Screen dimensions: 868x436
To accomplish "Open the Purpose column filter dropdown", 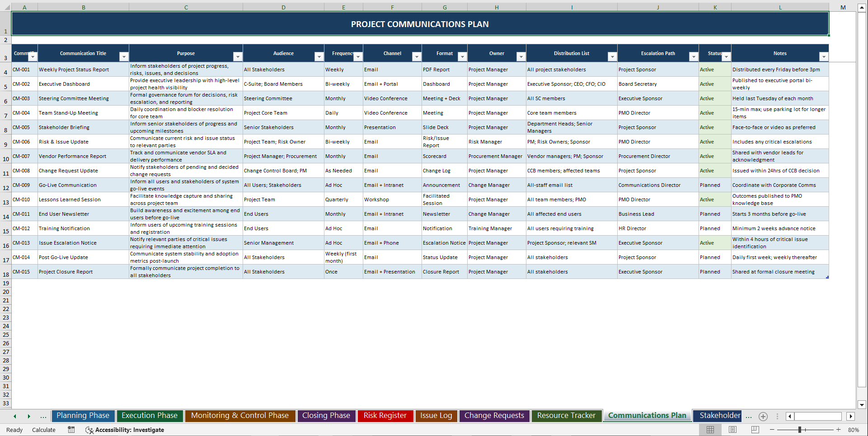I will (x=238, y=57).
